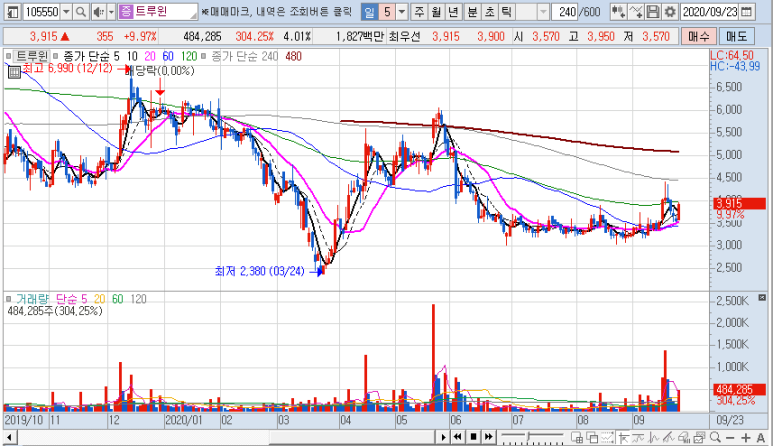The height and width of the screenshot is (446, 773).
Task: Open the empty combo box dropdown before 240
Action: pyautogui.click(x=543, y=11)
